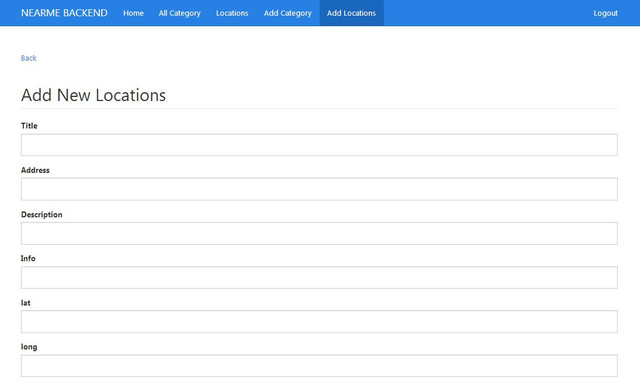
Task: Open the Locations nav item
Action: 232,13
